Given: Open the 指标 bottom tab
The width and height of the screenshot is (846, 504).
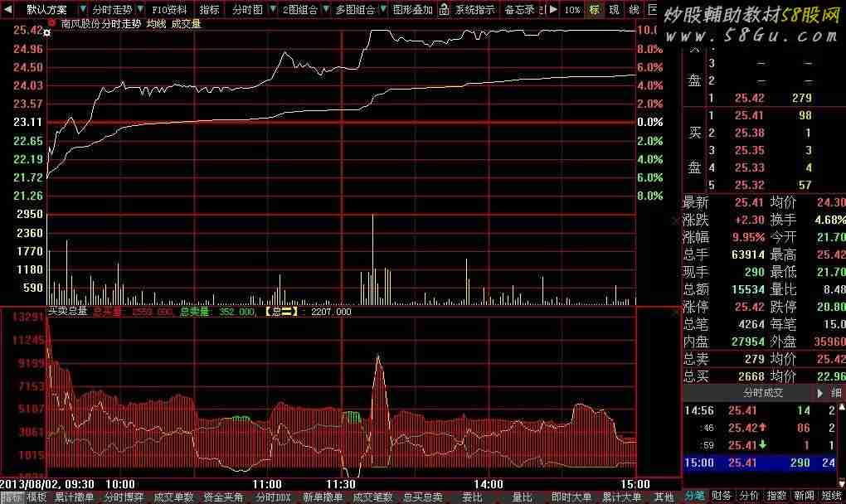Looking at the screenshot, I should pyautogui.click(x=10, y=497).
